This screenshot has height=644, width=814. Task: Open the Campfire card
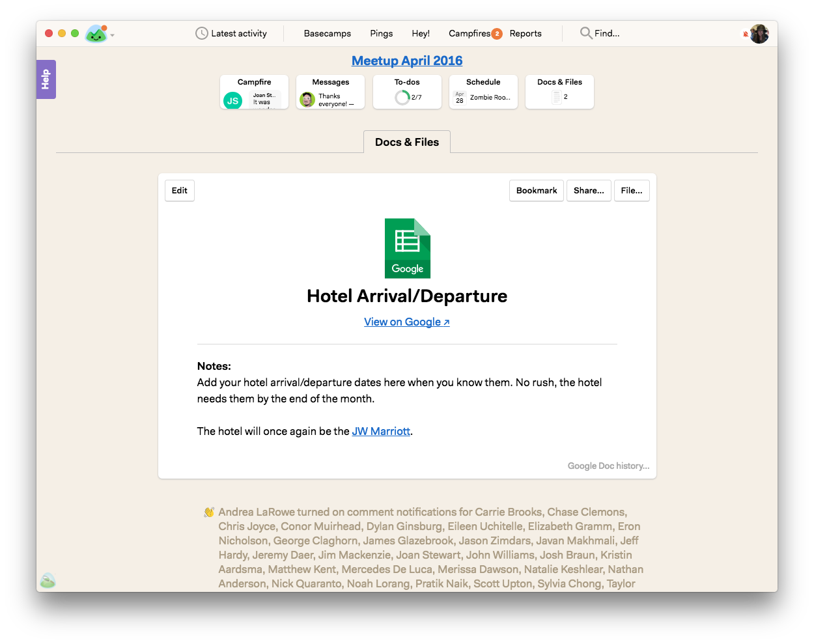coord(254,92)
